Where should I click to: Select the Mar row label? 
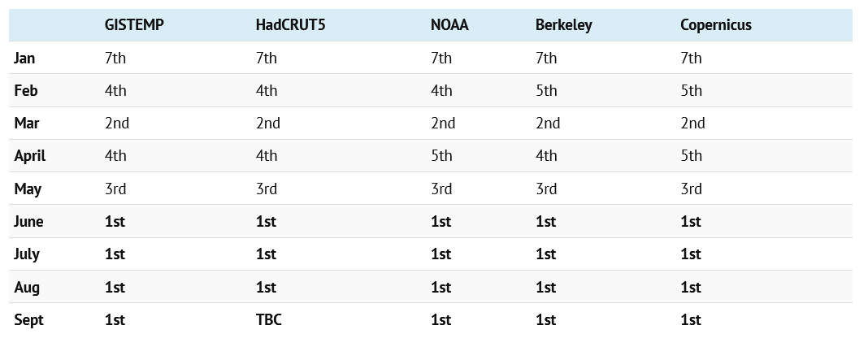[x=26, y=124]
